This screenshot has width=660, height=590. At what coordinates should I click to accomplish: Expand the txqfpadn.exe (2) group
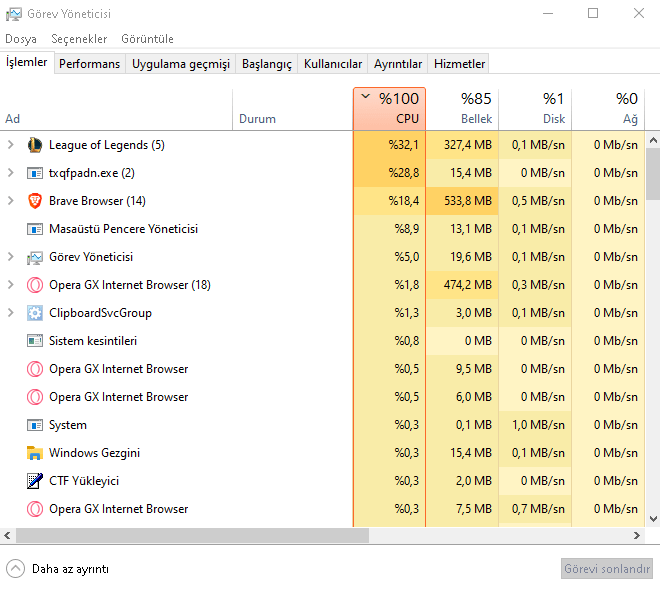11,173
